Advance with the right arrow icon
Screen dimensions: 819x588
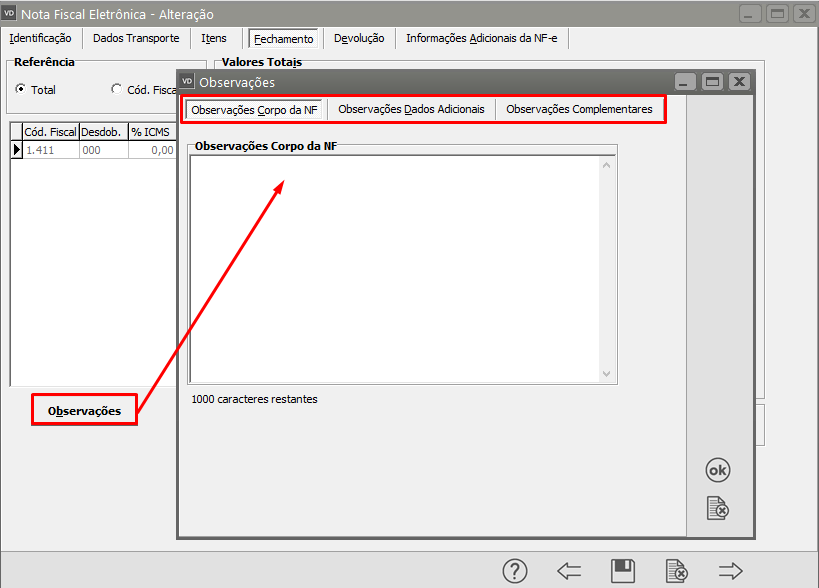coord(730,571)
